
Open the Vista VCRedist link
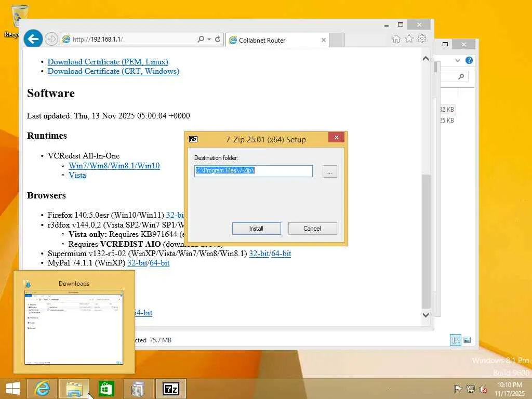point(77,175)
